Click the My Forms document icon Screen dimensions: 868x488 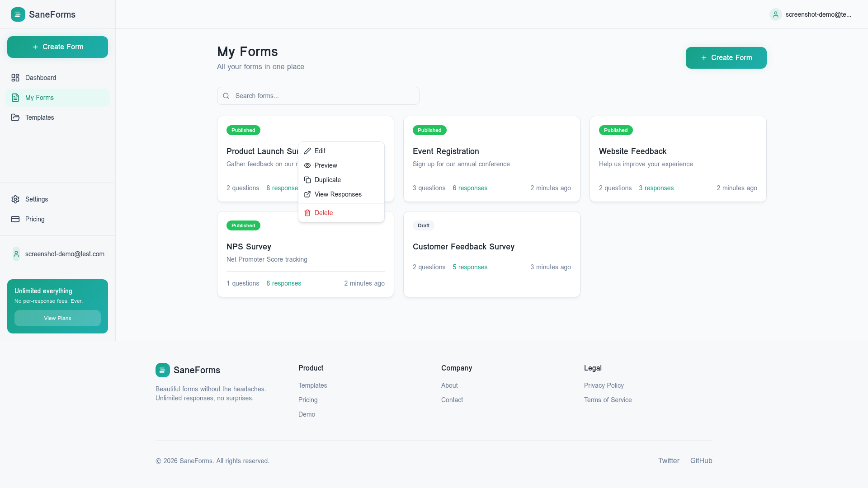pos(15,98)
